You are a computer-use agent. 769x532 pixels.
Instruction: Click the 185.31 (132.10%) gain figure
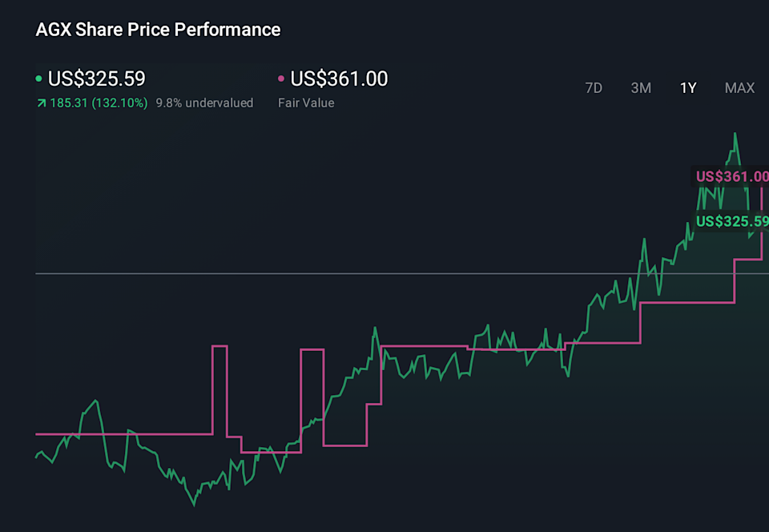(99, 103)
